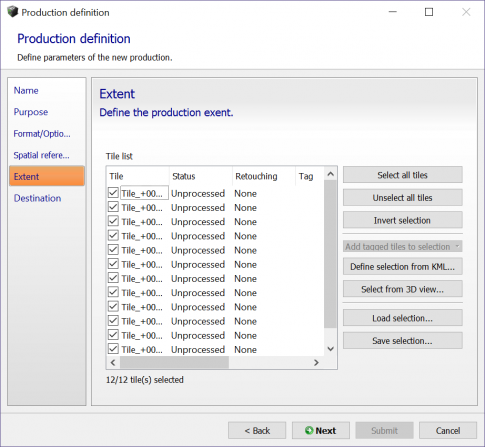The image size is (485, 447).
Task: Uncheck the first tile checkbox
Action: point(113,192)
